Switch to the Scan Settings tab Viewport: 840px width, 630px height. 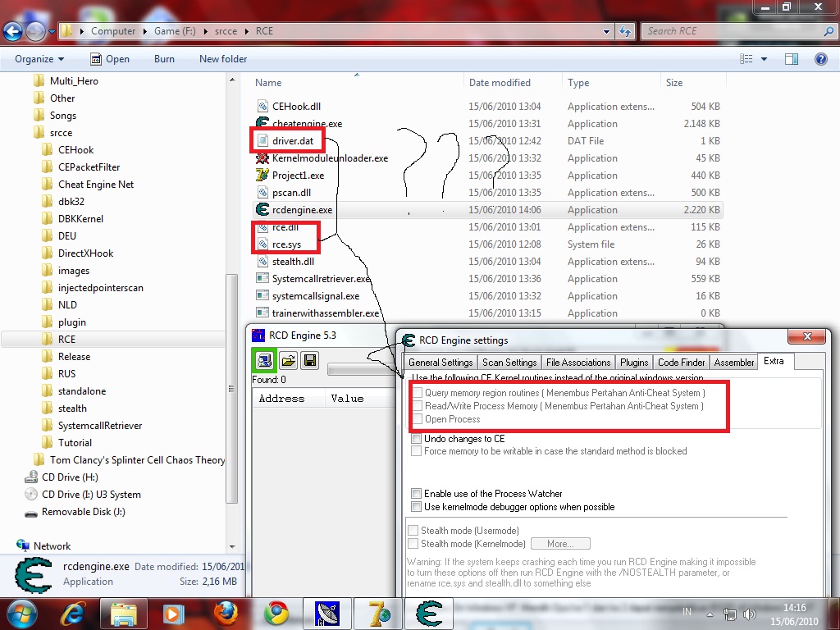tap(509, 363)
